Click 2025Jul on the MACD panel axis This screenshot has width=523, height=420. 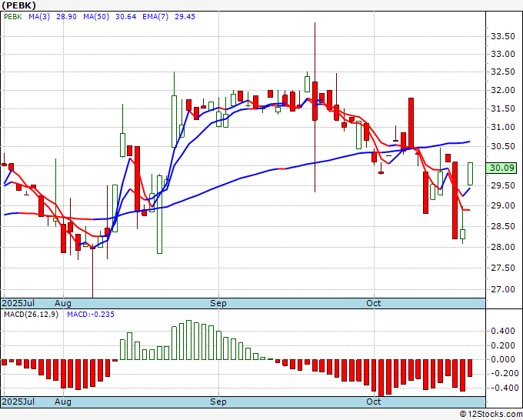(18, 402)
